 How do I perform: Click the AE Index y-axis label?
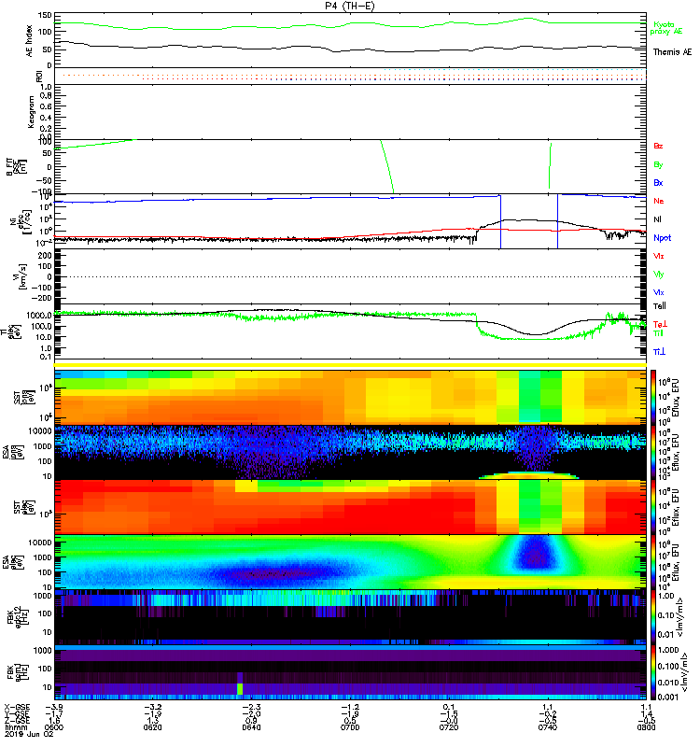pos(30,41)
